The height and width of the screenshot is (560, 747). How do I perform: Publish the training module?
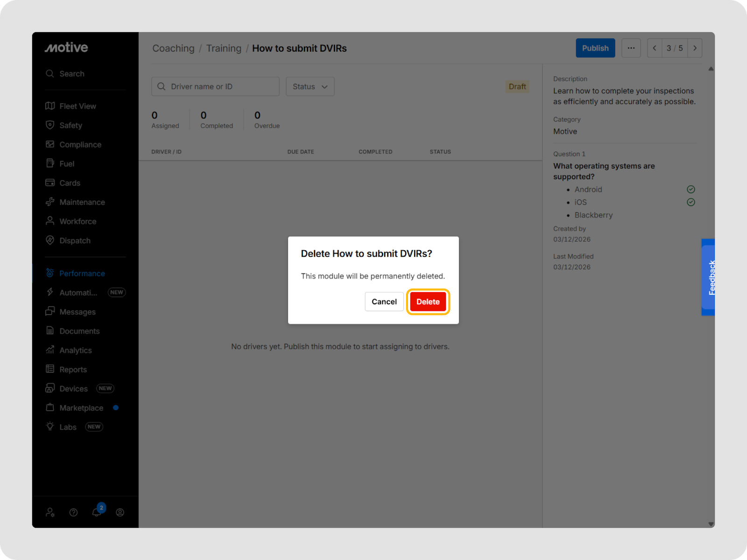pos(595,48)
